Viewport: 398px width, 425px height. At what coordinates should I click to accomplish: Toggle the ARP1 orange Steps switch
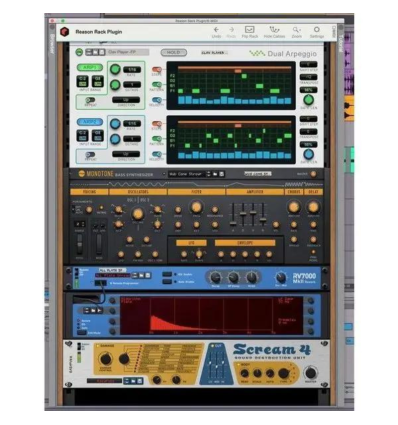tap(157, 69)
